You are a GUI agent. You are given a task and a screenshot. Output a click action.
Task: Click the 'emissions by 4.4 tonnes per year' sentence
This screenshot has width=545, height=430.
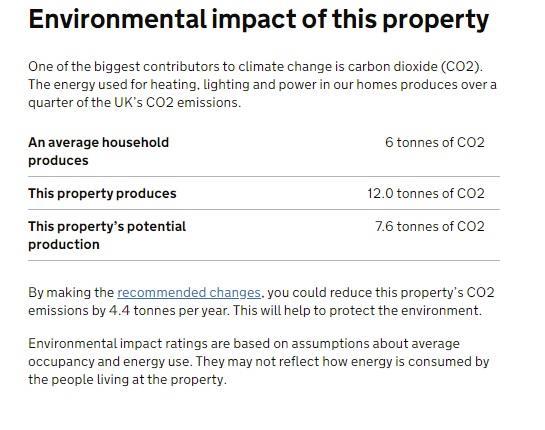pyautogui.click(x=129, y=310)
